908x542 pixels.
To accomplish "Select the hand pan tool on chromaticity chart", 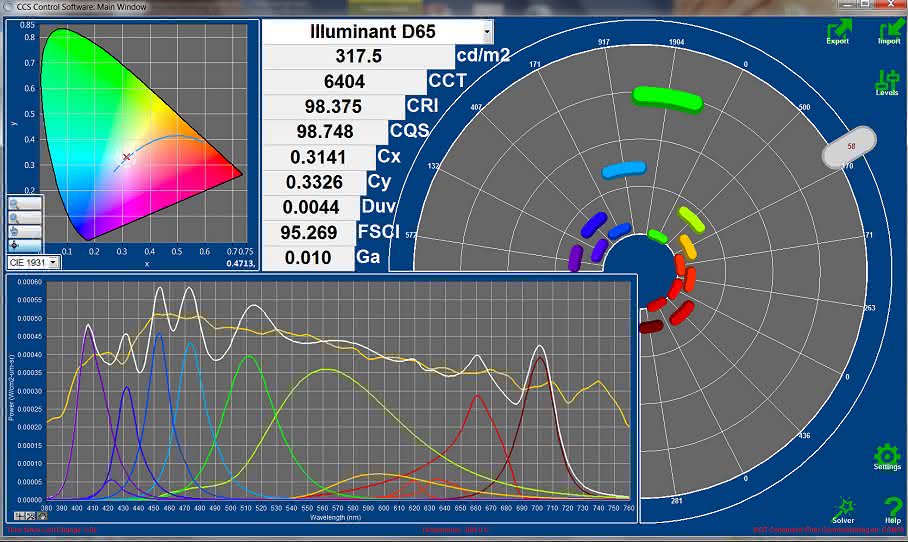I will 25,232.
